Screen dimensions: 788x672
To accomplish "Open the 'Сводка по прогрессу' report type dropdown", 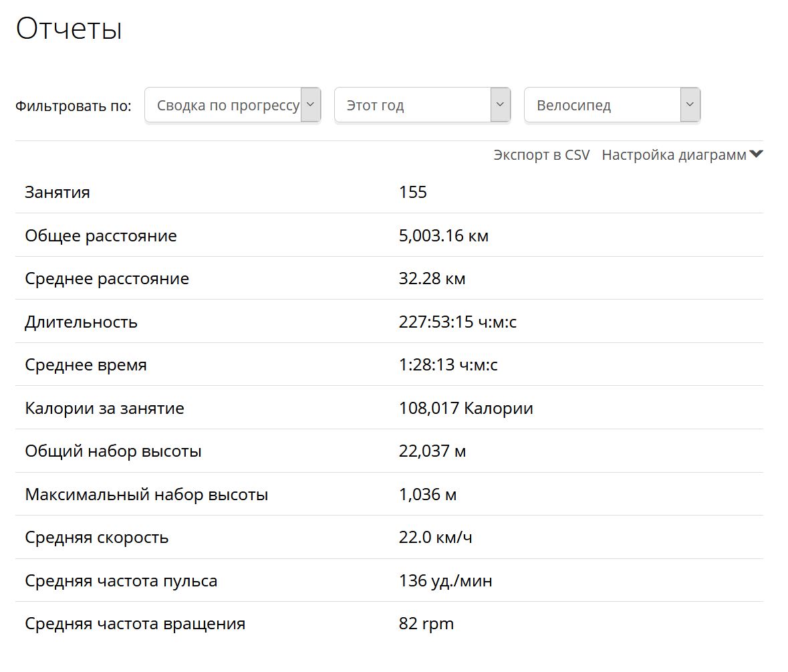I will (227, 105).
